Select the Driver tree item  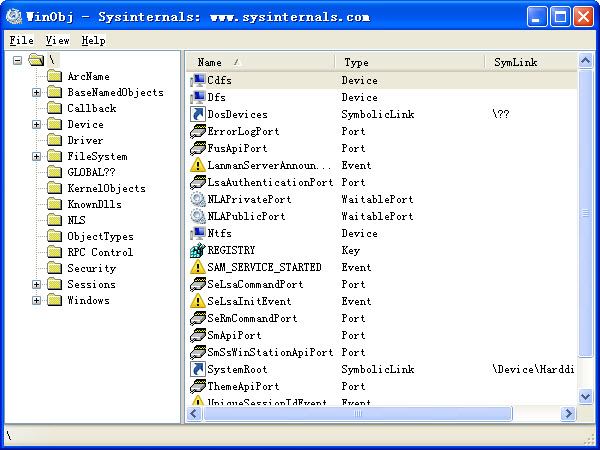click(85, 140)
